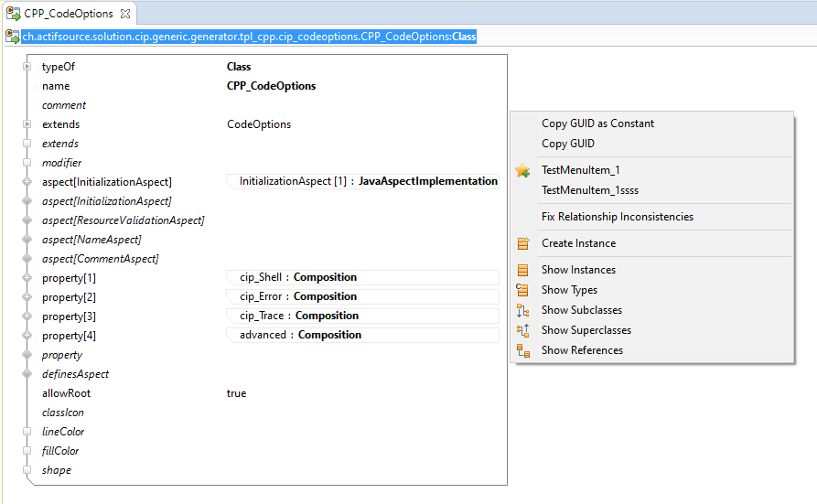Click the marker beside shape row
Screen dimensions: 817x504
[27, 470]
